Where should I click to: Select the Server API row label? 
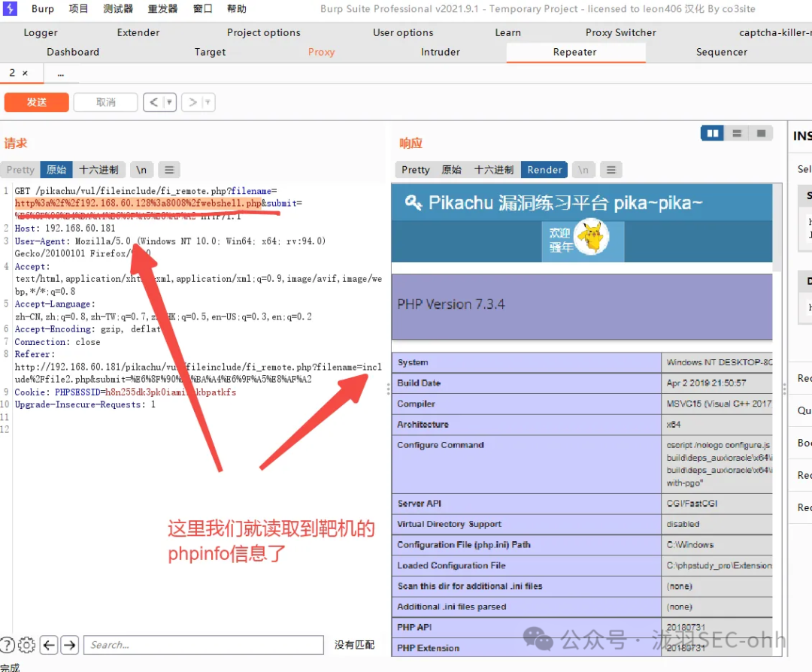tap(419, 503)
